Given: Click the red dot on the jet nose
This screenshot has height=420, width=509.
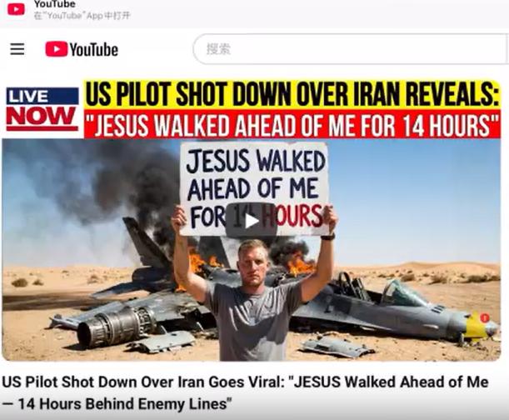Looking at the screenshot, I should [485, 318].
